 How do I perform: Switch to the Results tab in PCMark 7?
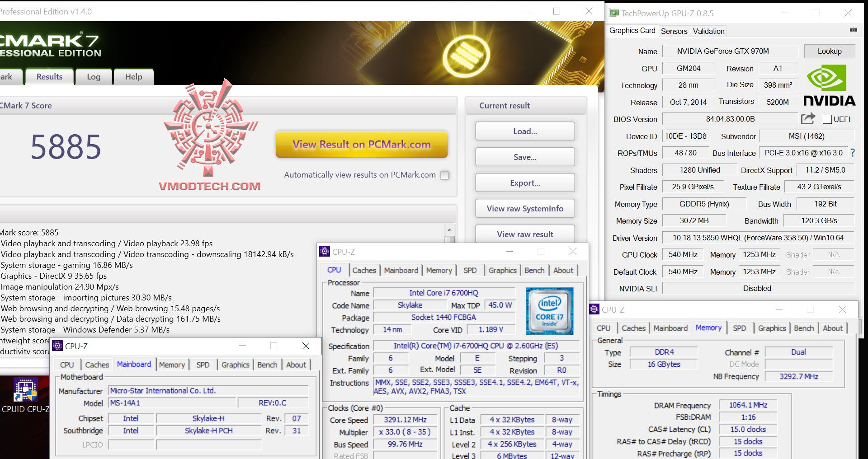50,77
